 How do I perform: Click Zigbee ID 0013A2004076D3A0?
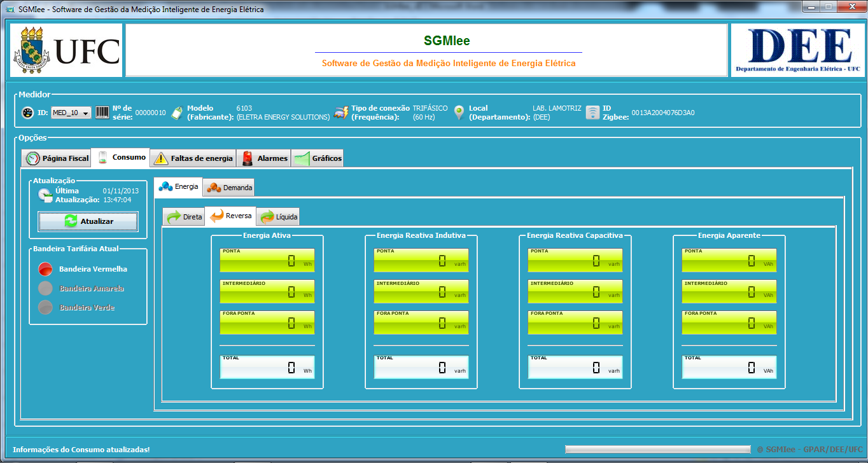(x=663, y=113)
